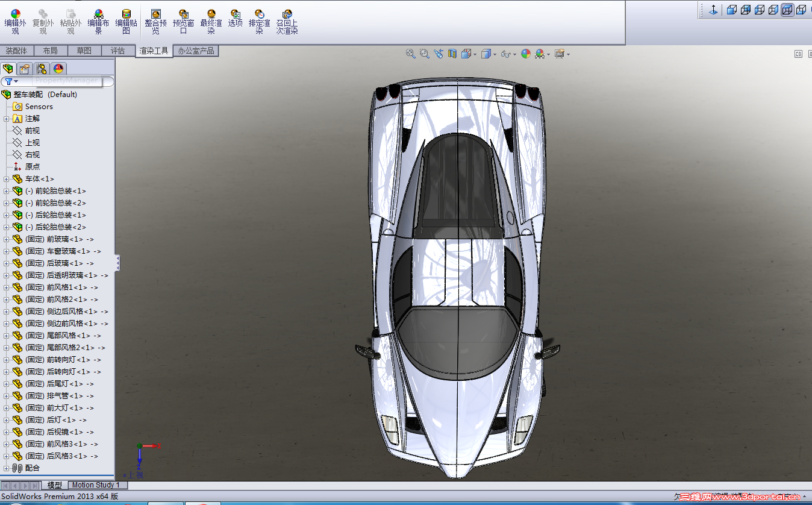Select the 上视 plane in feature tree

[x=32, y=143]
